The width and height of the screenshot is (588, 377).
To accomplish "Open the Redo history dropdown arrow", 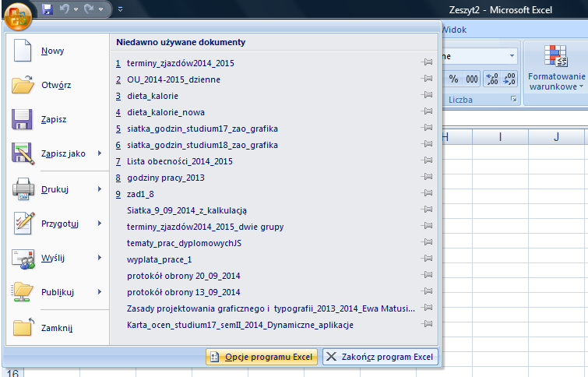I will point(101,9).
